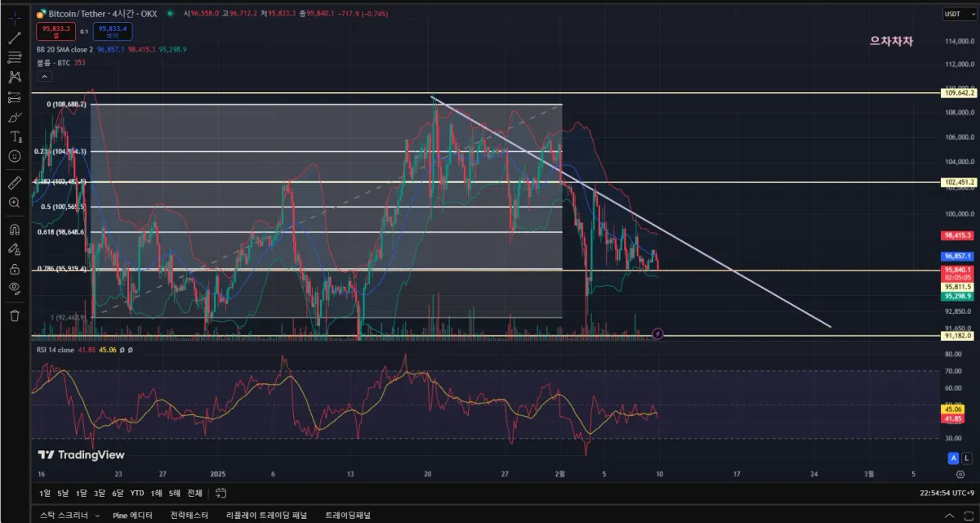Open the 트레이딩패널 tab
The height and width of the screenshot is (523, 980).
349,515
